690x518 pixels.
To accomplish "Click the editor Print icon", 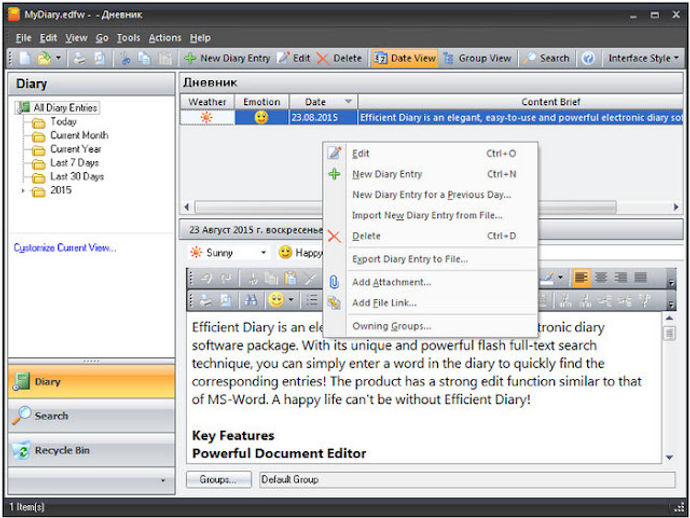I will (x=206, y=301).
